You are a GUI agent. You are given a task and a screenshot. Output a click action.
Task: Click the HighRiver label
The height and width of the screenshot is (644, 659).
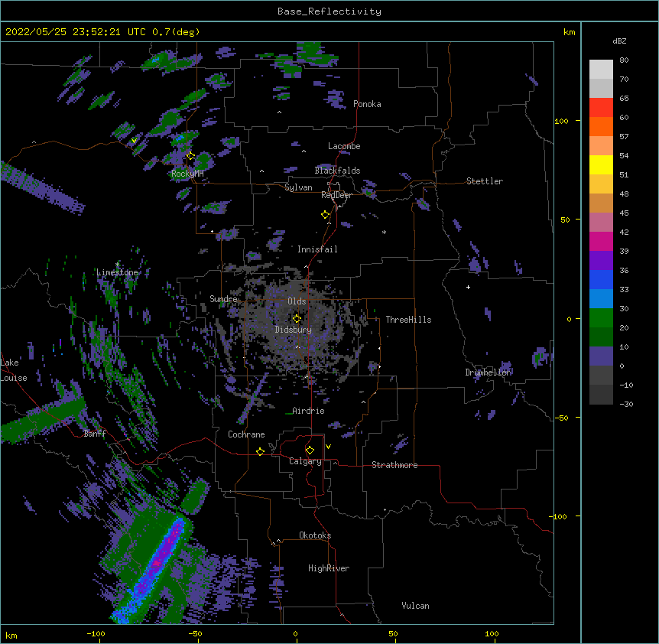[x=329, y=568]
